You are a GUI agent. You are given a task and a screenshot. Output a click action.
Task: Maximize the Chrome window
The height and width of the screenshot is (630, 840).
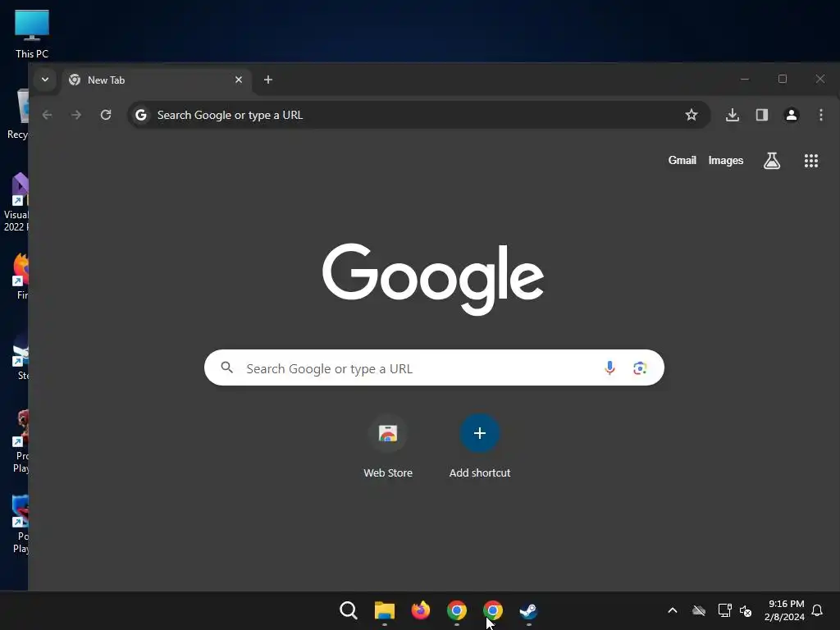click(x=782, y=80)
